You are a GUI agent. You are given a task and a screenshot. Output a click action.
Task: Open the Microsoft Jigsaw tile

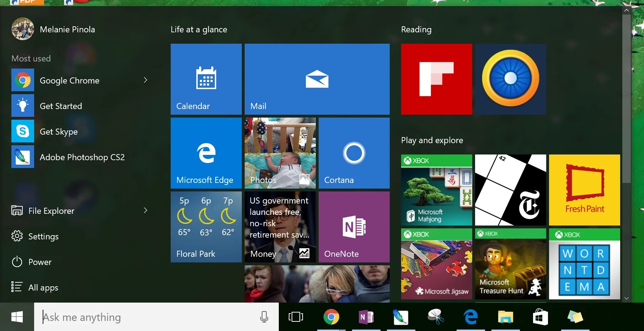pos(437,264)
